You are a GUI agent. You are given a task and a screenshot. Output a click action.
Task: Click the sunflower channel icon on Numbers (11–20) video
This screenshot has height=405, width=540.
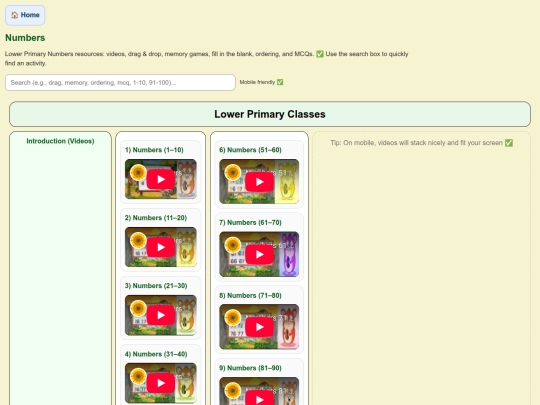point(138,240)
